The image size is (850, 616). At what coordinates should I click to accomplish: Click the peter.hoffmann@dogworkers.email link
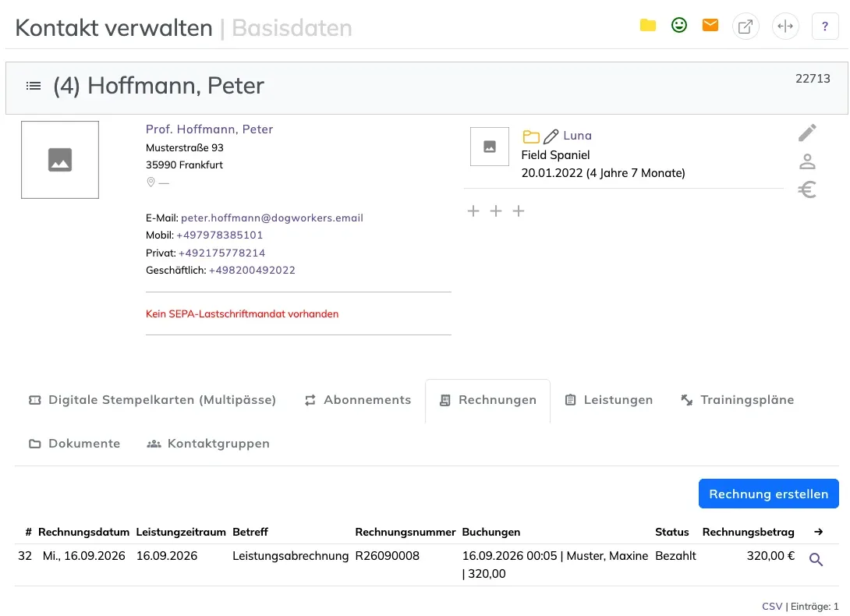click(272, 218)
